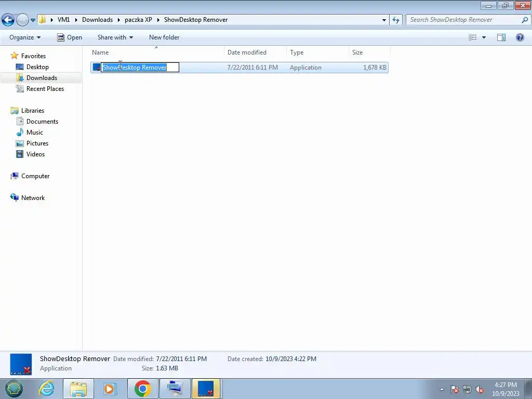This screenshot has height=399, width=532.
Task: Open the Start menu orb
Action: point(14,389)
